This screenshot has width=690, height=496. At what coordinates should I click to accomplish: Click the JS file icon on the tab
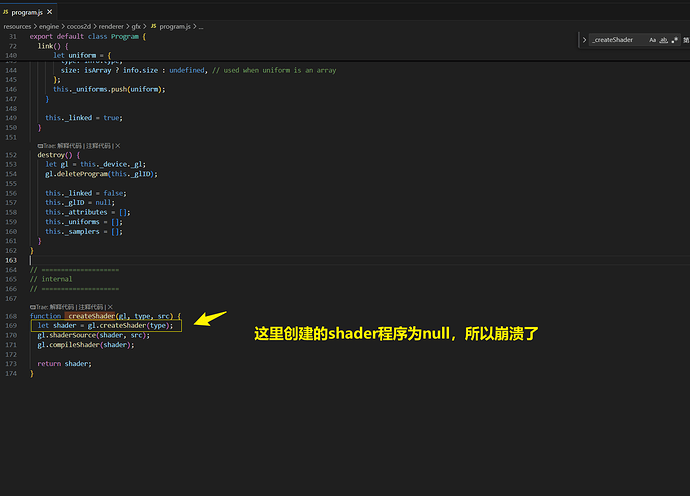tap(7, 10)
